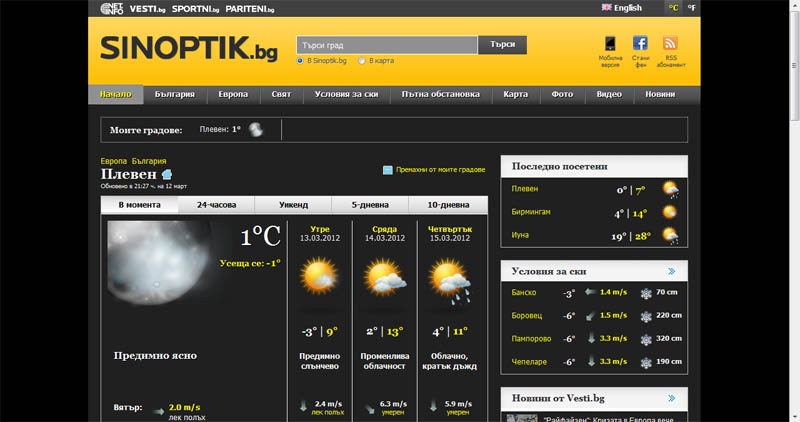The image size is (800, 422).
Task: Click the sun icon in Бирмингам row
Action: 669,212
